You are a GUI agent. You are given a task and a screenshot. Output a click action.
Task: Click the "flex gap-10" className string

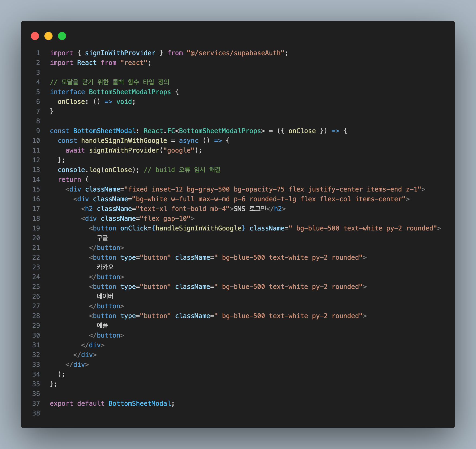(x=165, y=219)
